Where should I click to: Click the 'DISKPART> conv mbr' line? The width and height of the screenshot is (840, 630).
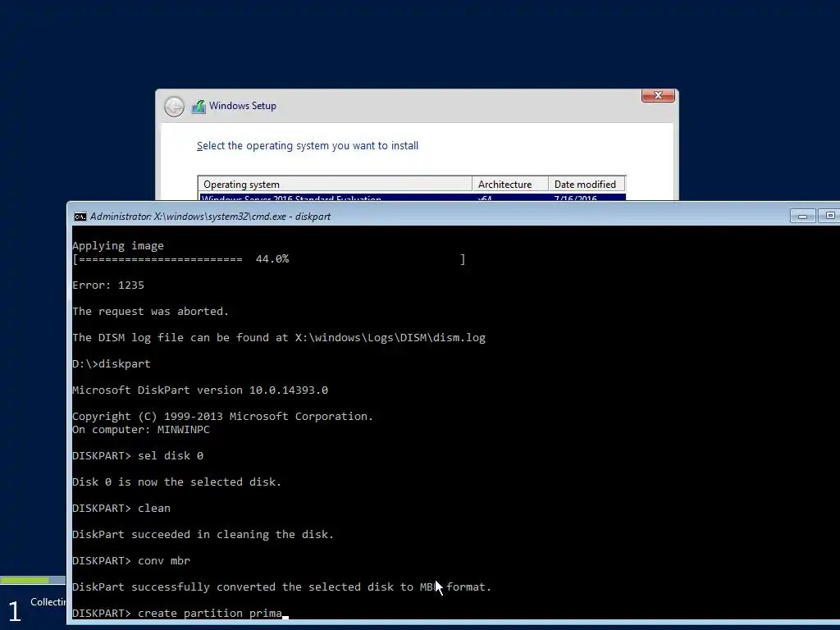click(x=131, y=561)
